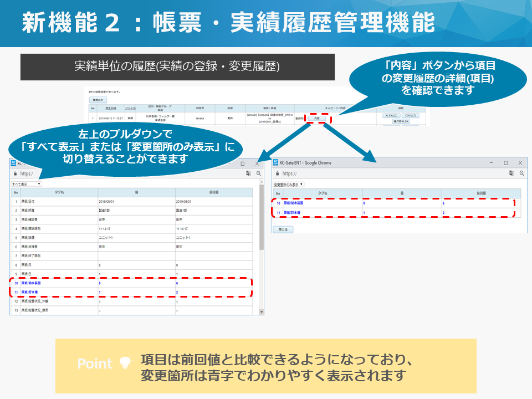Click the zoom magnifier icon in left window
Screen dimensions: 532x399
click(x=259, y=173)
